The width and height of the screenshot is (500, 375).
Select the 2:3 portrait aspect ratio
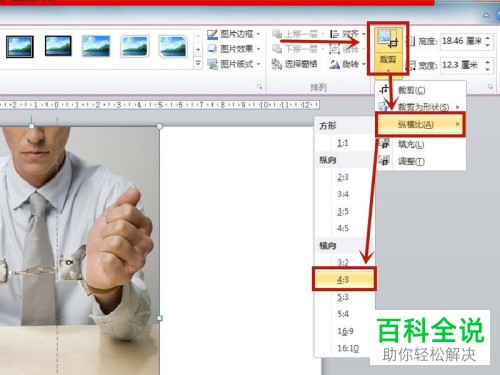[345, 177]
